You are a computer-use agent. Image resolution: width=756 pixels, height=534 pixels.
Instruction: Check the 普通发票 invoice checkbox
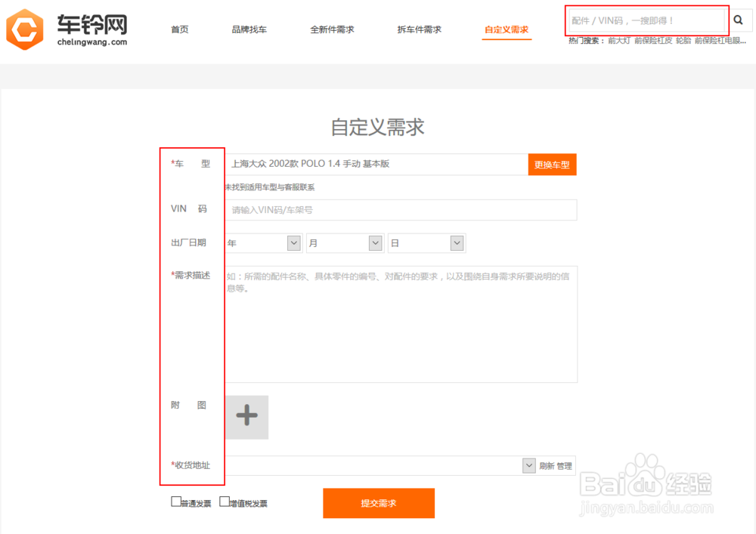[176, 501]
